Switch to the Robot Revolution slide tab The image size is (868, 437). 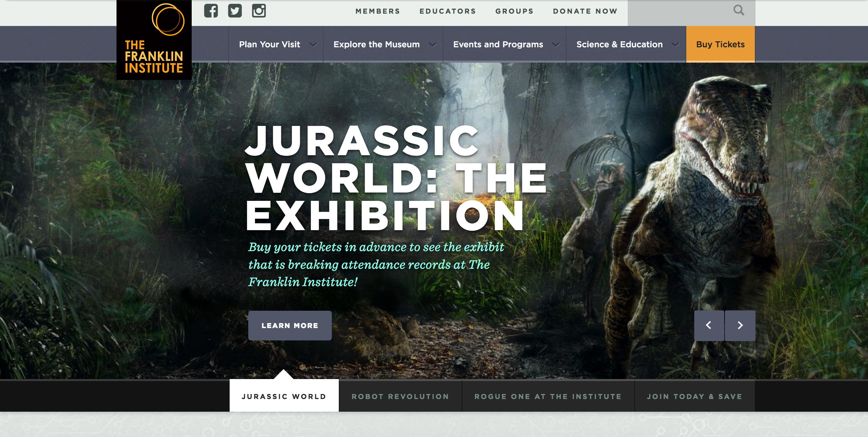[x=400, y=397]
